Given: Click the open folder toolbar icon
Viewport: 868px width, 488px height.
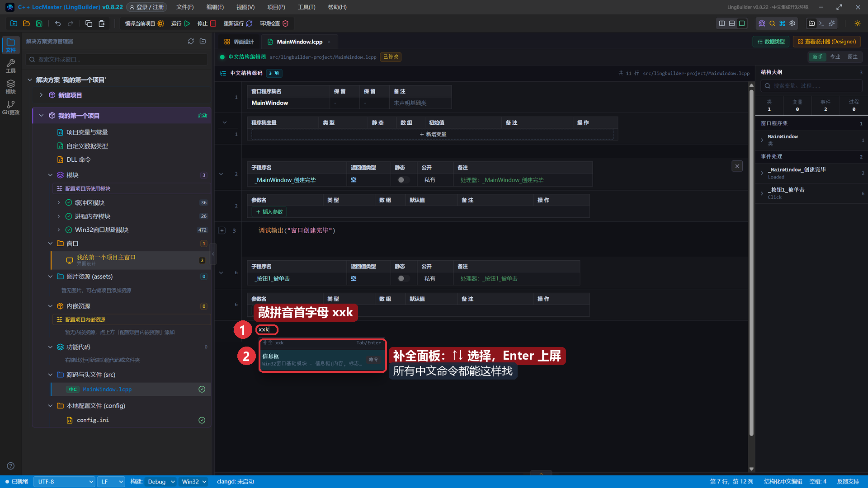Looking at the screenshot, I should 26,23.
